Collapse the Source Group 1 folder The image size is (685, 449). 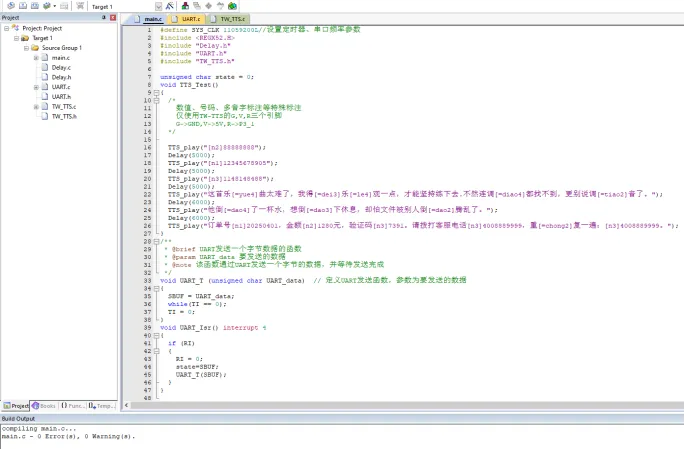coord(26,48)
